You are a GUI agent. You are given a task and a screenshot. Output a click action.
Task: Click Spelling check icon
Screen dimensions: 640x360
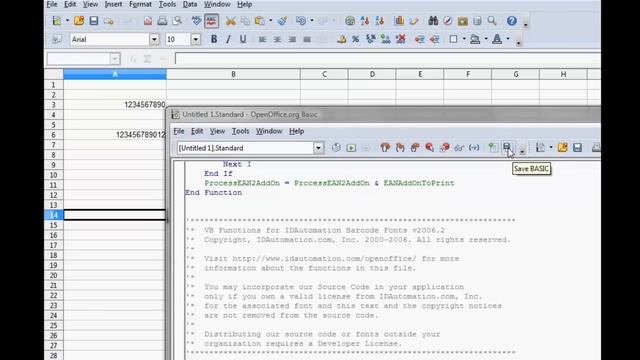(196, 21)
